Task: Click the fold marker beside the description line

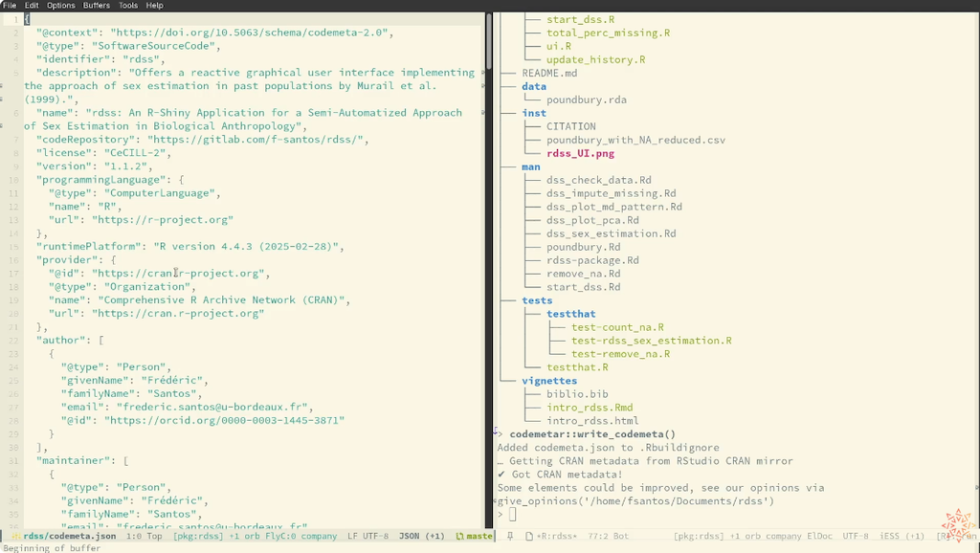Action: click(x=3, y=86)
